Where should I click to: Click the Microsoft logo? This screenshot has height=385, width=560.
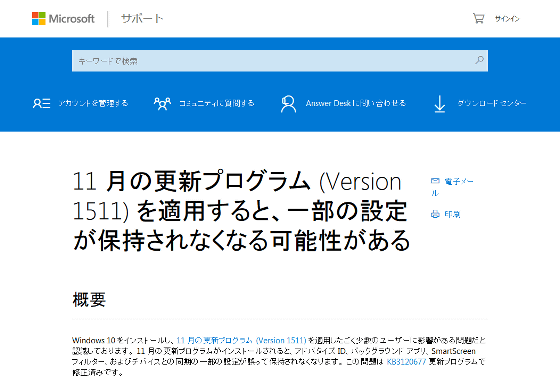click(x=63, y=19)
